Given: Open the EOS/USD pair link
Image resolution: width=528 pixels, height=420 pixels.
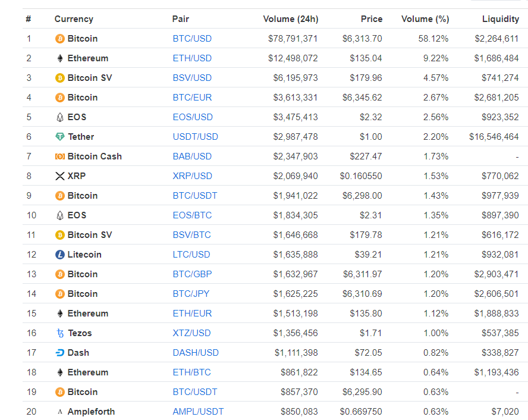Looking at the screenshot, I should coord(193,117).
